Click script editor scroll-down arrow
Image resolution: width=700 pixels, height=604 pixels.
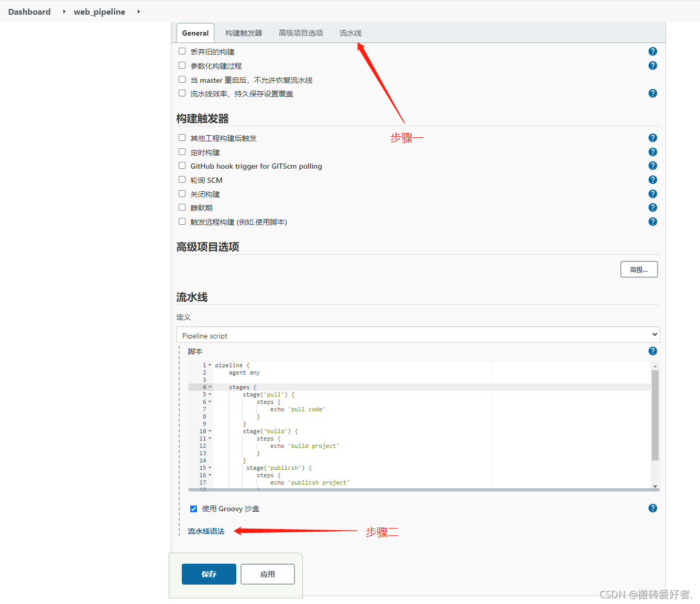pos(655,486)
